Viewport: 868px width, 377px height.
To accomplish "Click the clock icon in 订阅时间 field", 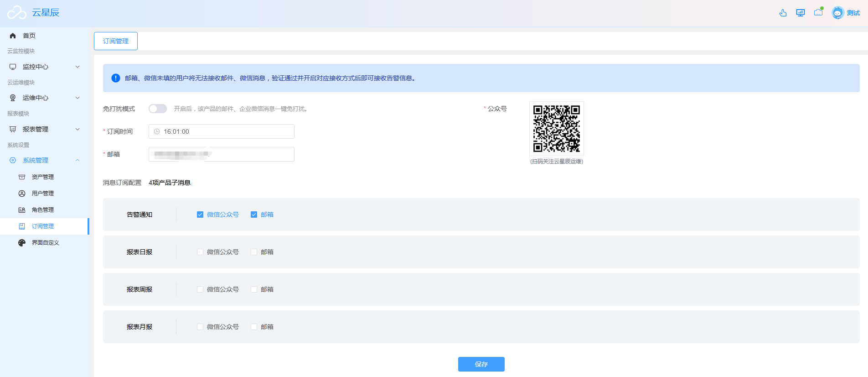I will click(157, 131).
